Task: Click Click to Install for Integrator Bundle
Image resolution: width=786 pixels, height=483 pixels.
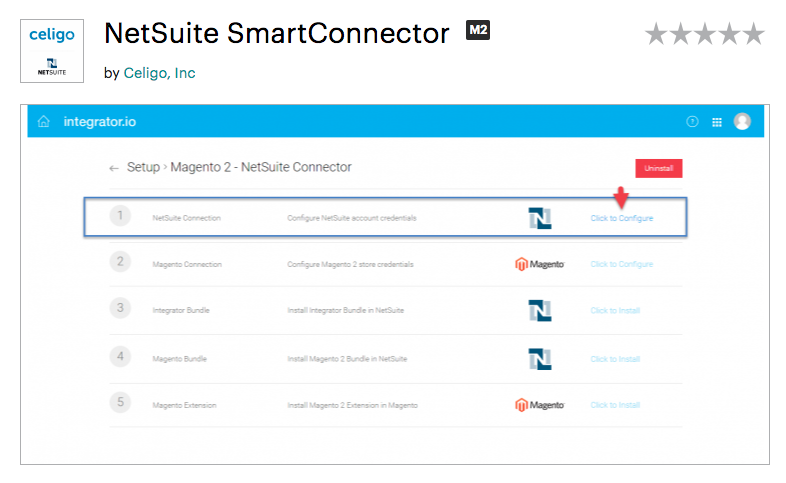Action: tap(615, 311)
